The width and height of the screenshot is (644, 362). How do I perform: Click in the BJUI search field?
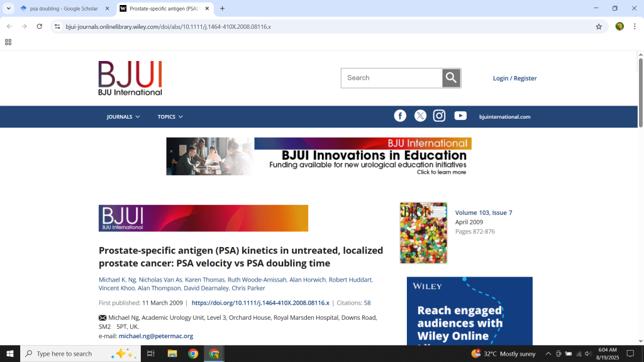[391, 78]
